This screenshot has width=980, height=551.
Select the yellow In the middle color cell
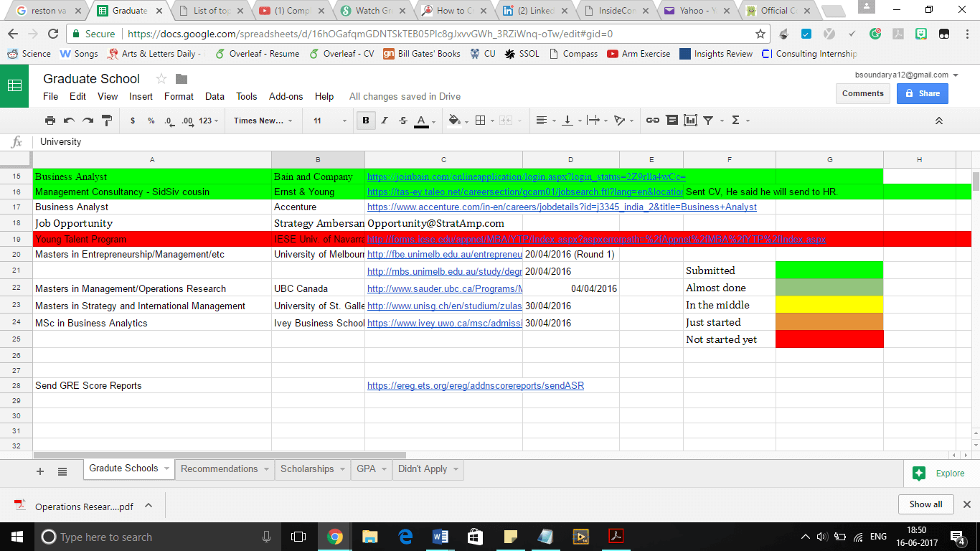(829, 305)
